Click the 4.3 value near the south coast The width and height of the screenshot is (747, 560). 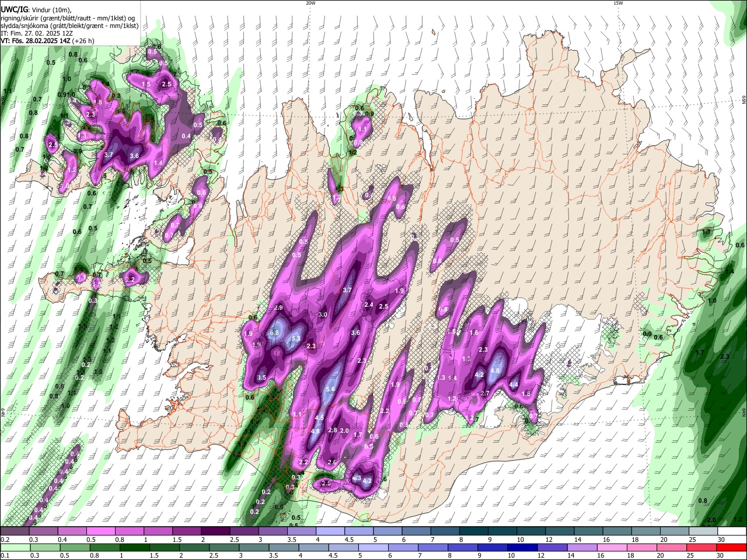point(357,478)
